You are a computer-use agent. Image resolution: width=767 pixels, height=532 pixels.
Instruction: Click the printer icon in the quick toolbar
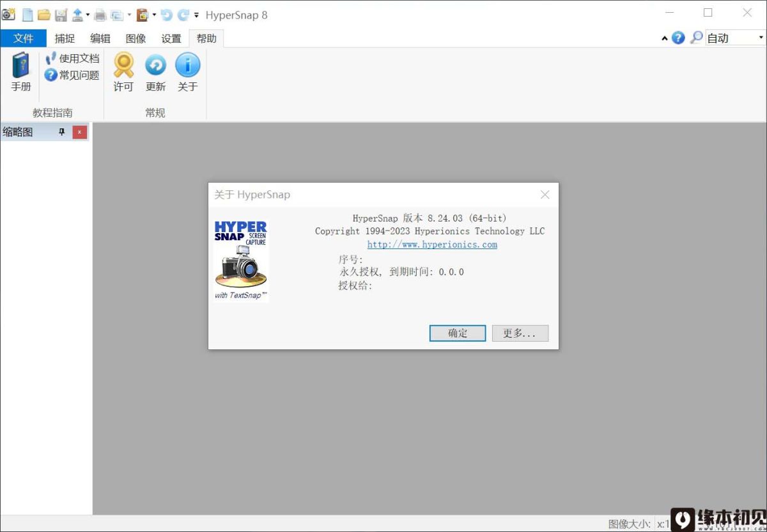[100, 15]
